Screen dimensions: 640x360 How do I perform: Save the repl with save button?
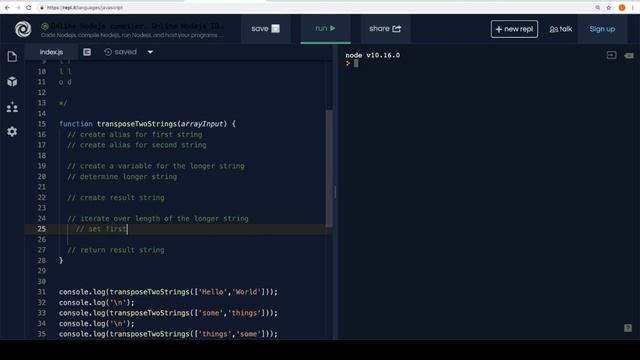point(265,29)
